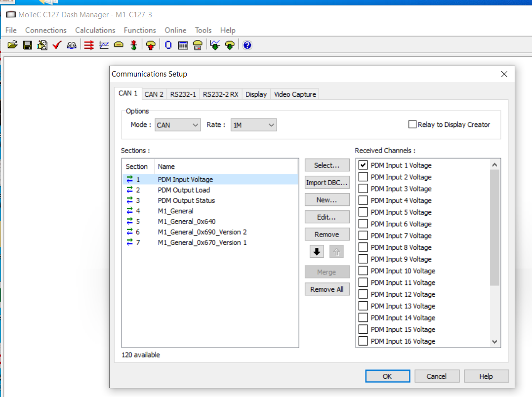Click the three red arrows toolbar icon

[x=89, y=45]
